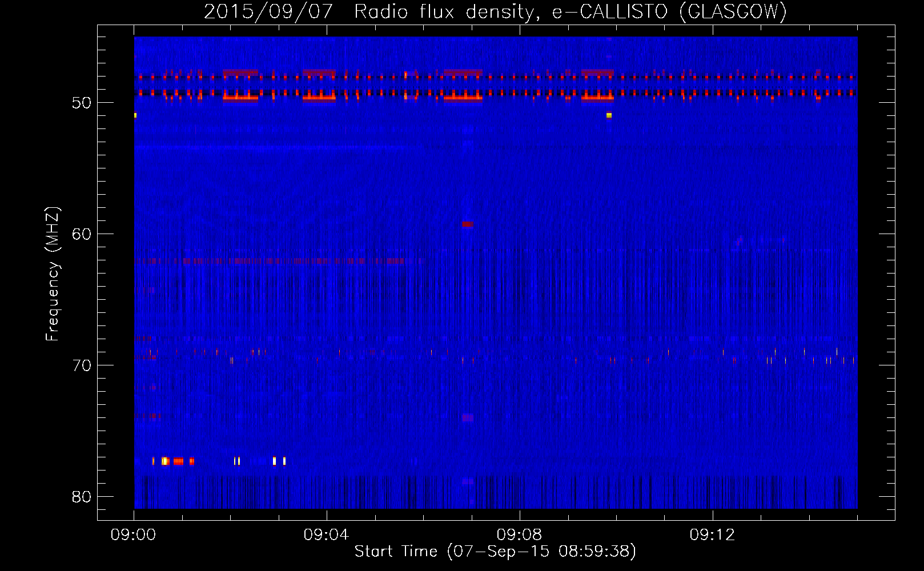Click the 60 frequency tick label
Viewport: 924px width, 571px height.
point(82,234)
